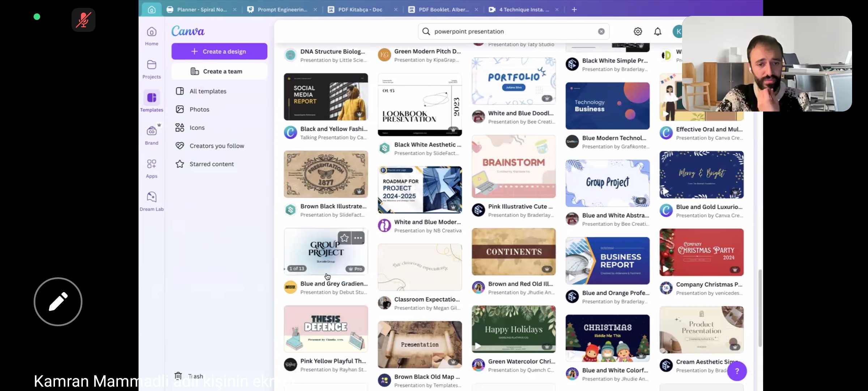The image size is (868, 391).
Task: Open Home in the Canva sidebar
Action: pyautogui.click(x=152, y=36)
